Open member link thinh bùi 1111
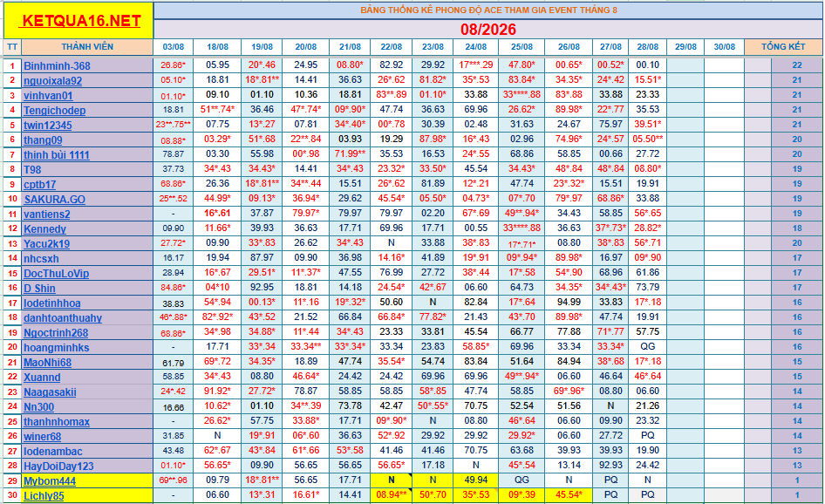This screenshot has height=504, width=825. click(57, 154)
